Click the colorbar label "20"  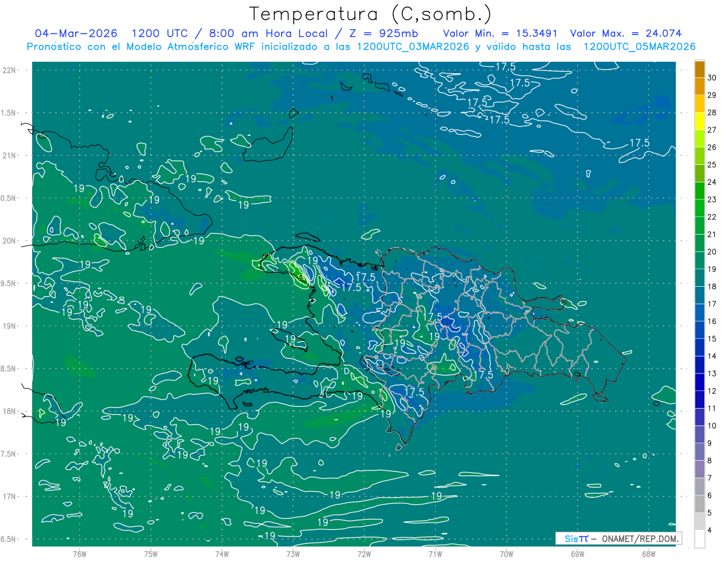click(x=712, y=252)
